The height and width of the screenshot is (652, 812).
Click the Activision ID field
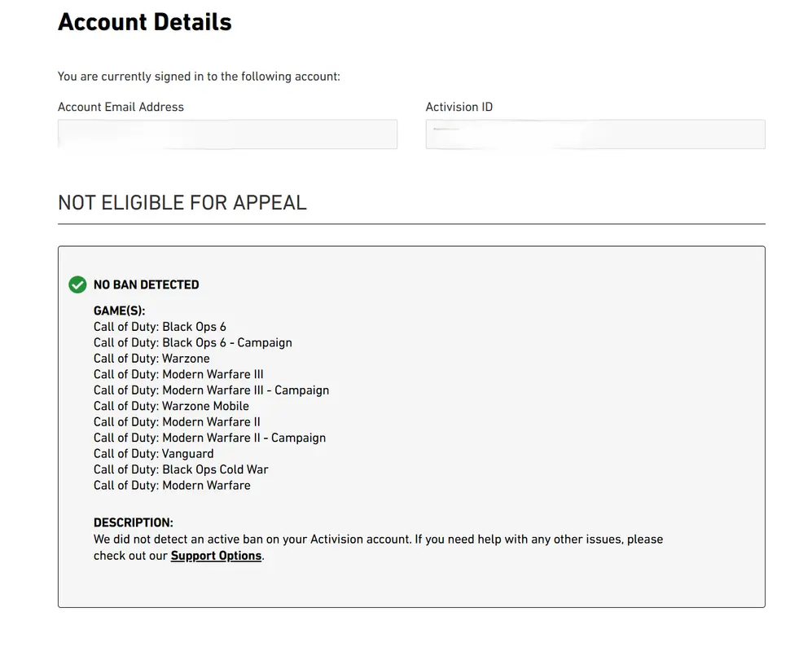[x=595, y=134]
